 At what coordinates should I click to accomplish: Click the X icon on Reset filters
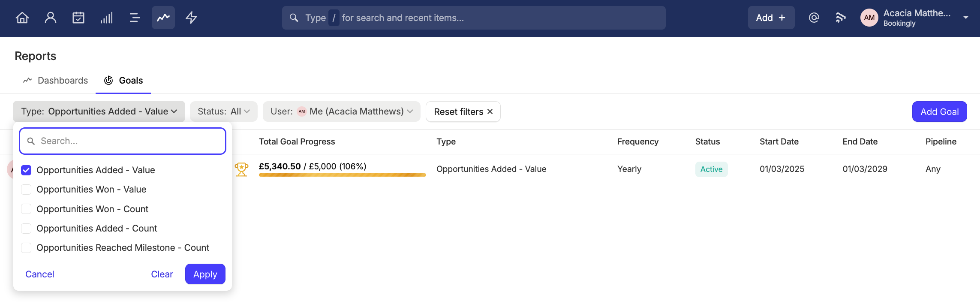(x=490, y=111)
